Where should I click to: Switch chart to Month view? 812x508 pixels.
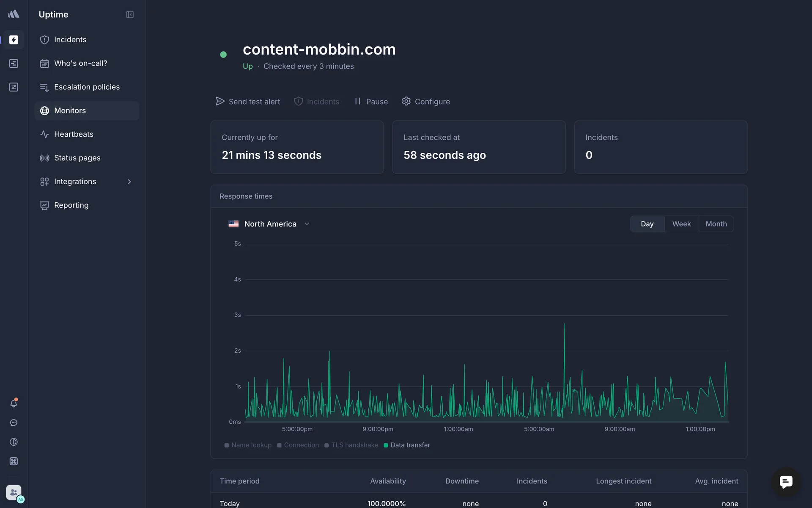pyautogui.click(x=716, y=224)
